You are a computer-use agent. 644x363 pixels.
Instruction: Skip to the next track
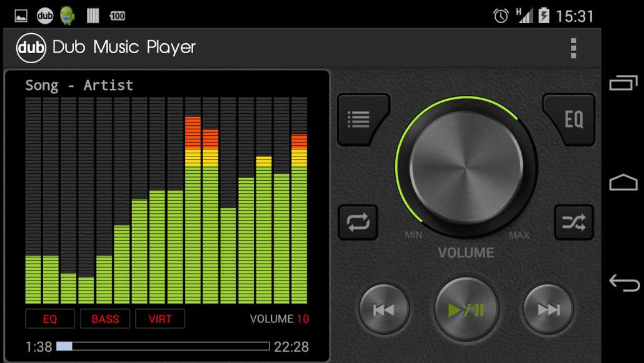click(548, 309)
